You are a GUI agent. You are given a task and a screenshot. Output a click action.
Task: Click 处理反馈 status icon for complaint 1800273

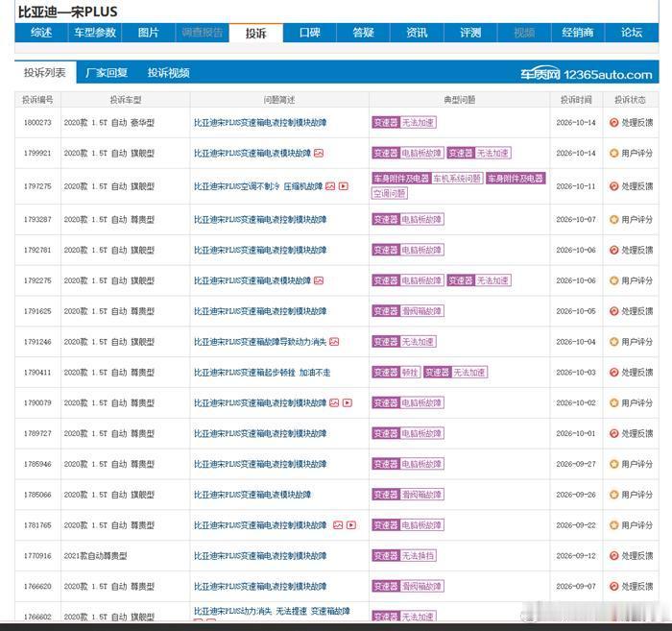click(613, 123)
